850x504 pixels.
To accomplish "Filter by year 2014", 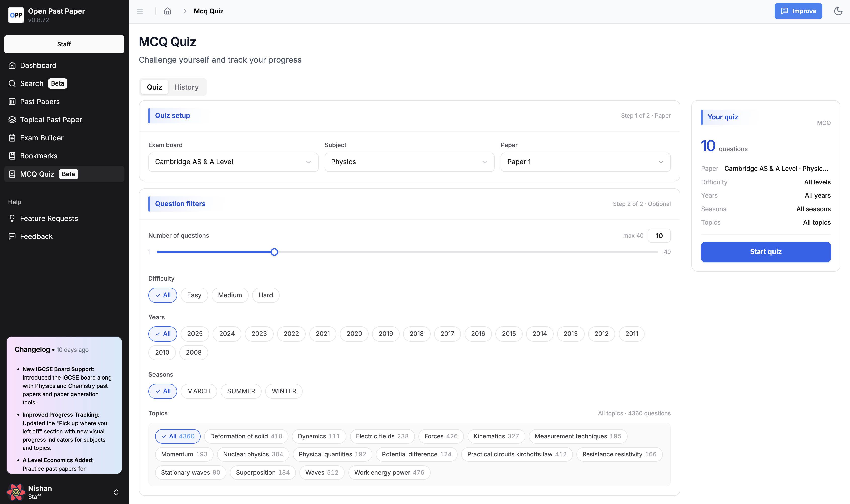I will [x=539, y=334].
